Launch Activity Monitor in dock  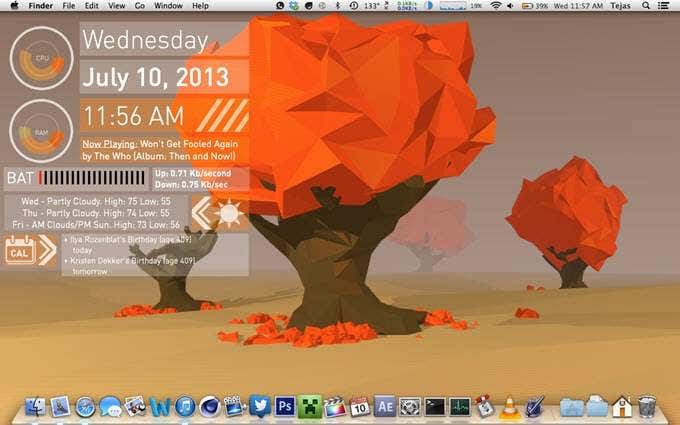[460, 407]
